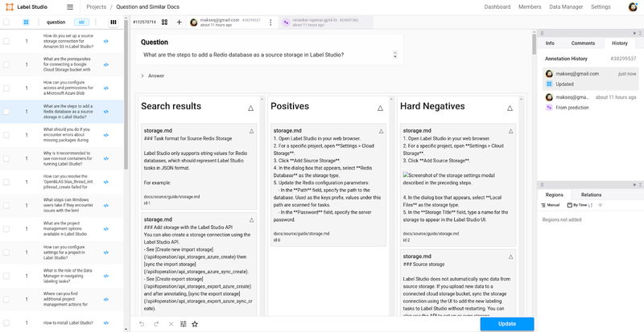Open the Manual grouping dropdown in Regions
The width and height of the screenshot is (644, 332).
pyautogui.click(x=551, y=205)
